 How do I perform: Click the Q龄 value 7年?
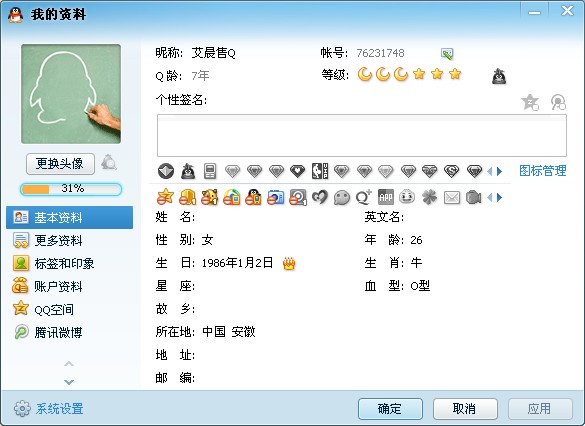point(200,76)
